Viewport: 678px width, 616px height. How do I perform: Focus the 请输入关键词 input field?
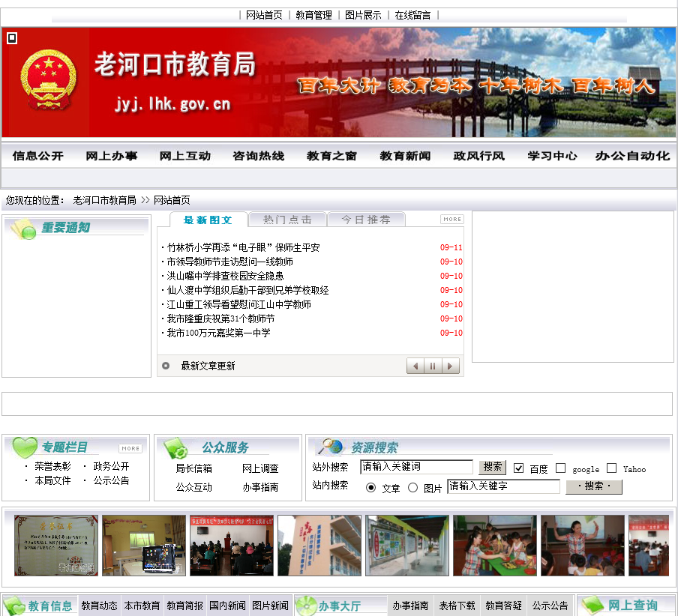point(417,467)
